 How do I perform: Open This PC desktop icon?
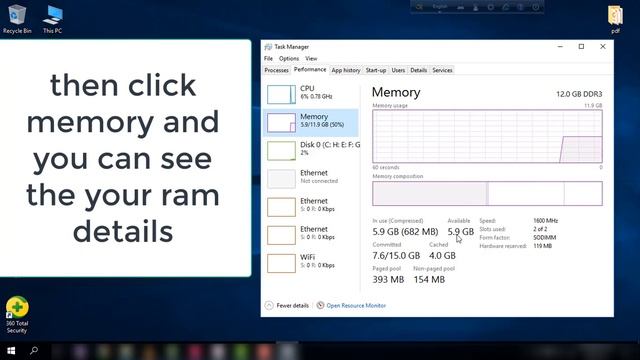[x=52, y=19]
